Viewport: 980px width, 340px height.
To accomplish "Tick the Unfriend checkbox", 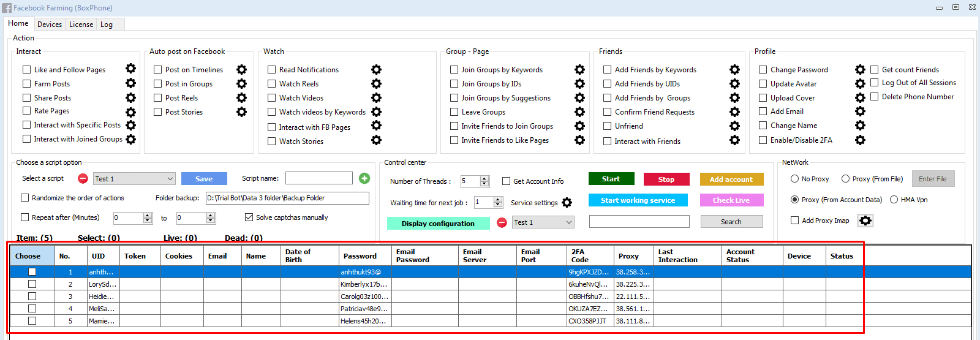I will (x=607, y=126).
